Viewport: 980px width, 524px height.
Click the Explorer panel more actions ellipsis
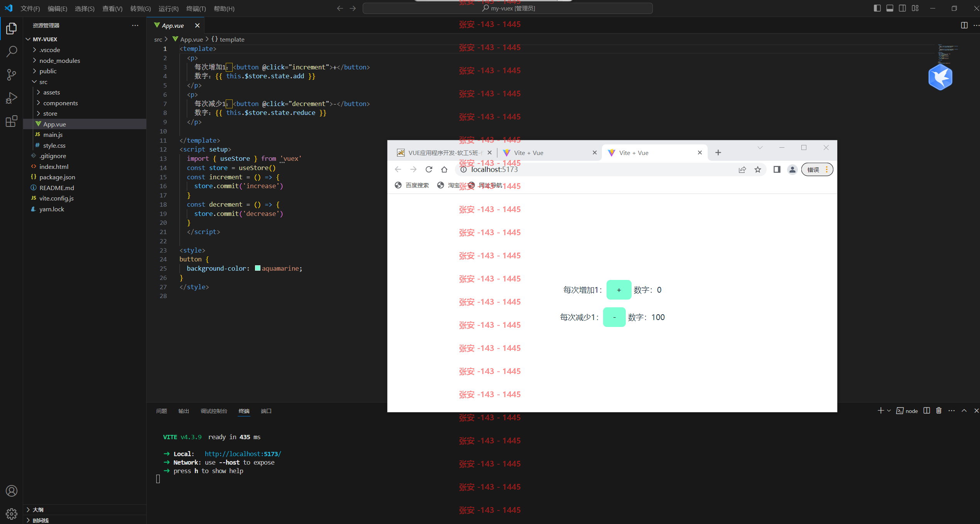pyautogui.click(x=135, y=25)
